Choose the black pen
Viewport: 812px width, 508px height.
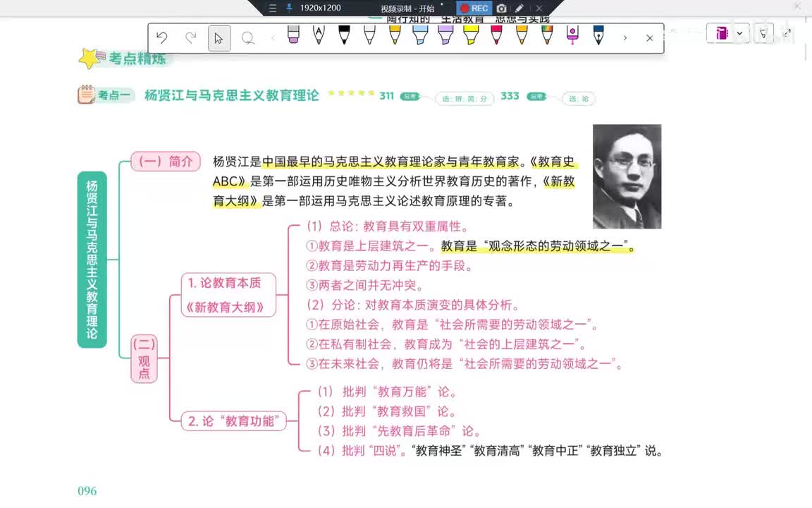coord(344,35)
